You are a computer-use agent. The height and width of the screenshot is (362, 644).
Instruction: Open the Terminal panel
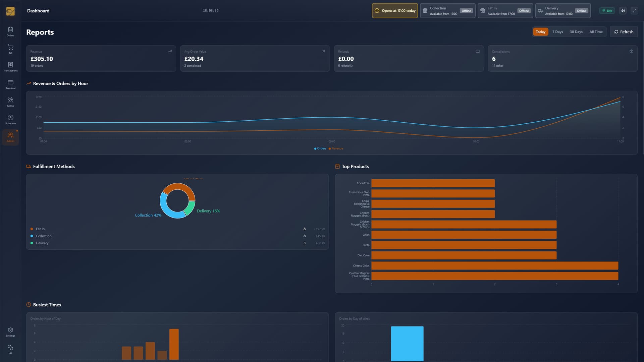tap(10, 84)
